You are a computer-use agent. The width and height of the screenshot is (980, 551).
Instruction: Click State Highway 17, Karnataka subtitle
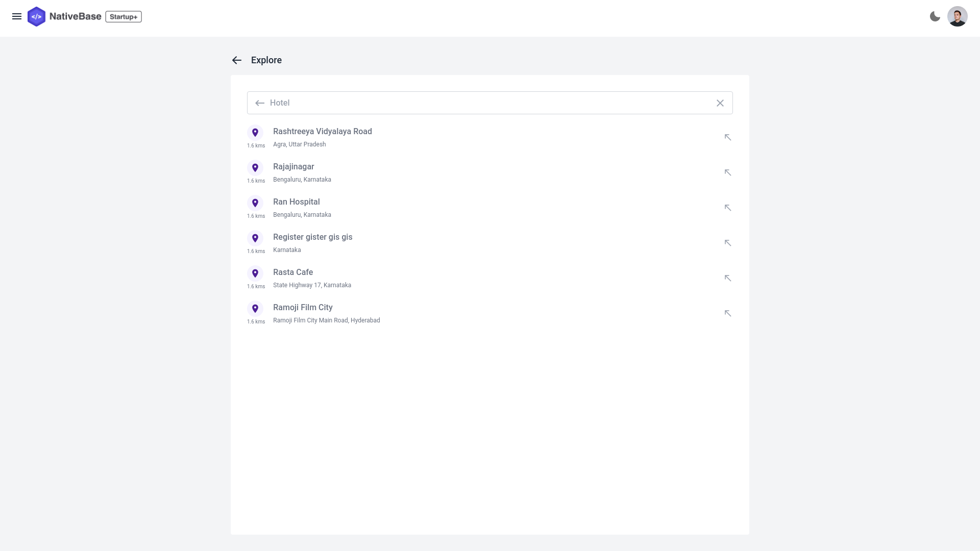(x=312, y=285)
